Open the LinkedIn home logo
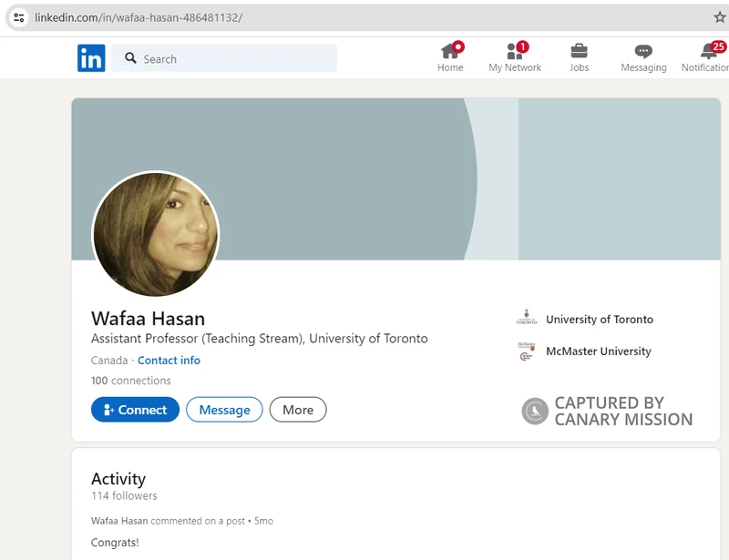Image resolution: width=729 pixels, height=560 pixels. point(91,58)
